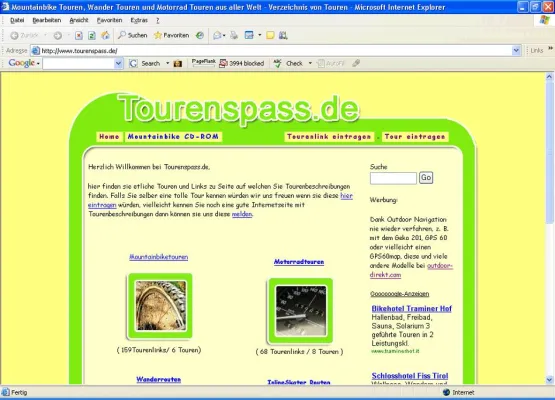Click the Tour eintragen button
Viewport: 555px width, 400px height.
click(415, 137)
